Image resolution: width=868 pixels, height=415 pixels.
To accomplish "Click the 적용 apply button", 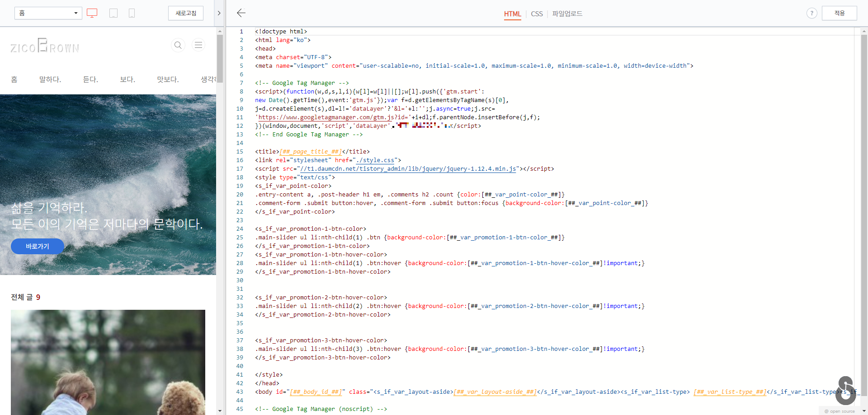I will [839, 13].
